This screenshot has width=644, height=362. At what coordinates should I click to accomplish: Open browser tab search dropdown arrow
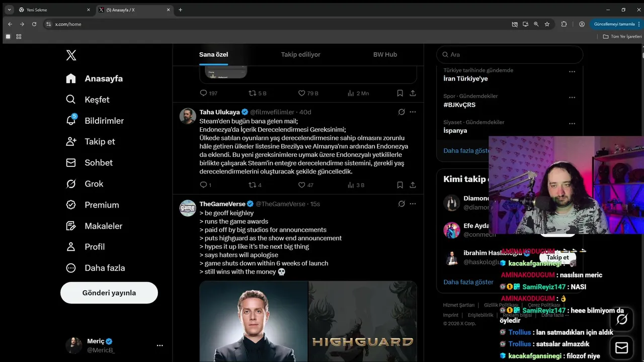(x=9, y=10)
